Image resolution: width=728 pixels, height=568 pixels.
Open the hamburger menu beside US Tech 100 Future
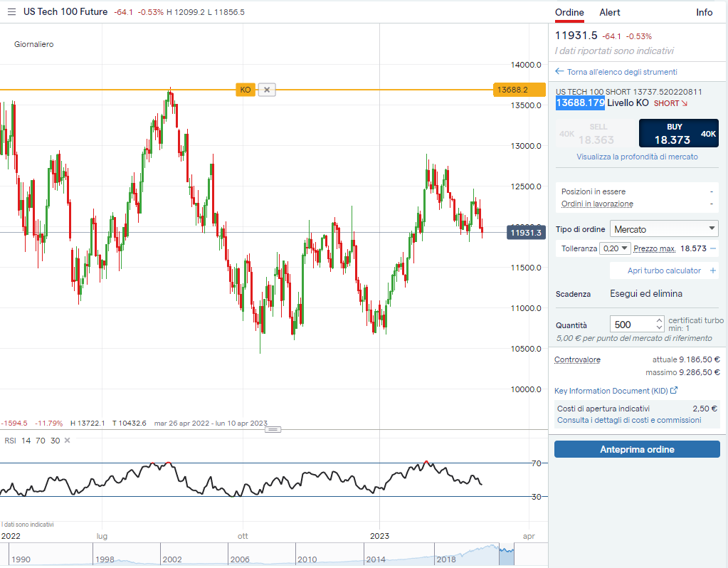click(11, 12)
